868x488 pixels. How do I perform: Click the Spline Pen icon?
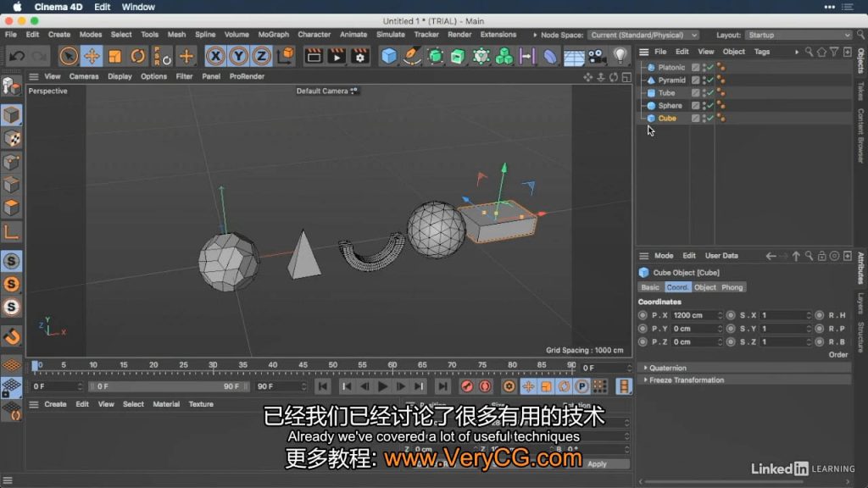tap(412, 56)
